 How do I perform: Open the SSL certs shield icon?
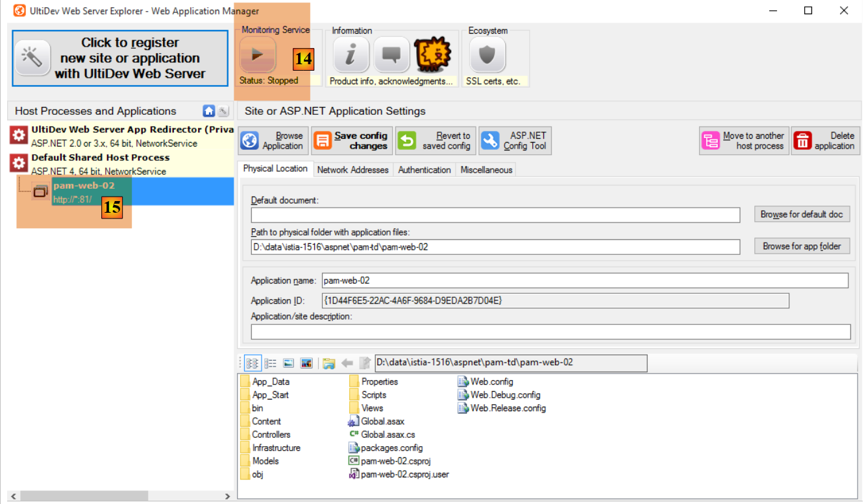click(x=487, y=55)
